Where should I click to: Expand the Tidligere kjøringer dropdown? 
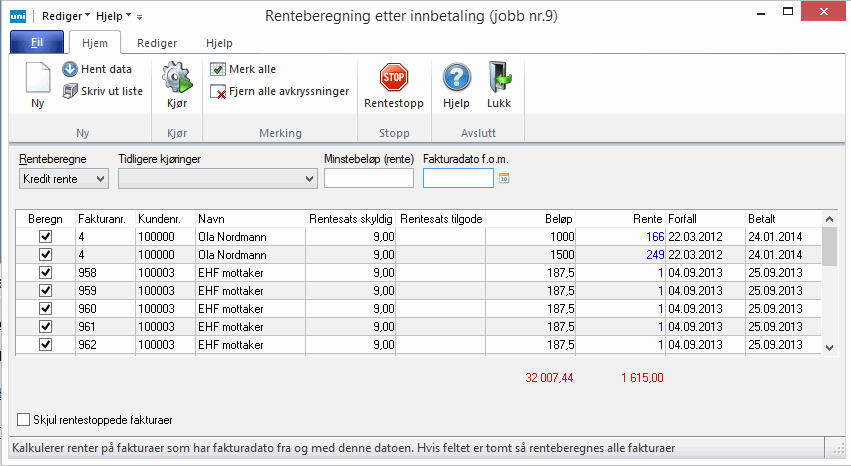[x=217, y=178]
